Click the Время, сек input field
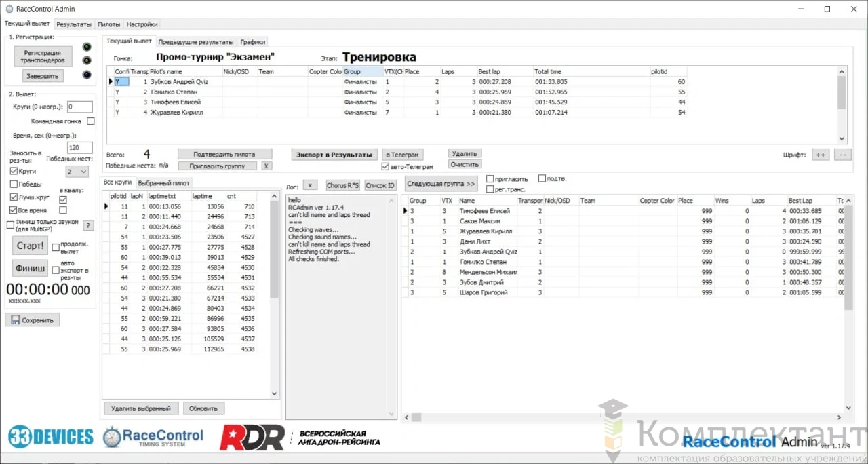This screenshot has height=464, width=868. 80,147
